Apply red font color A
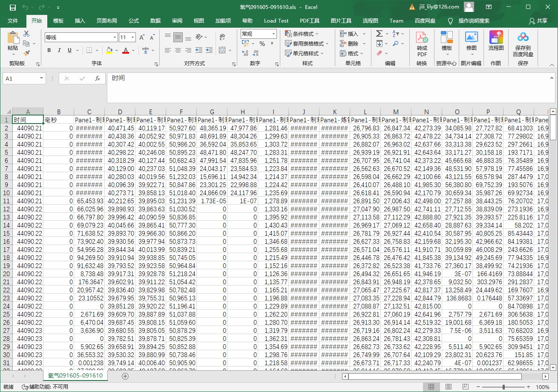The width and height of the screenshot is (558, 392). (x=125, y=50)
